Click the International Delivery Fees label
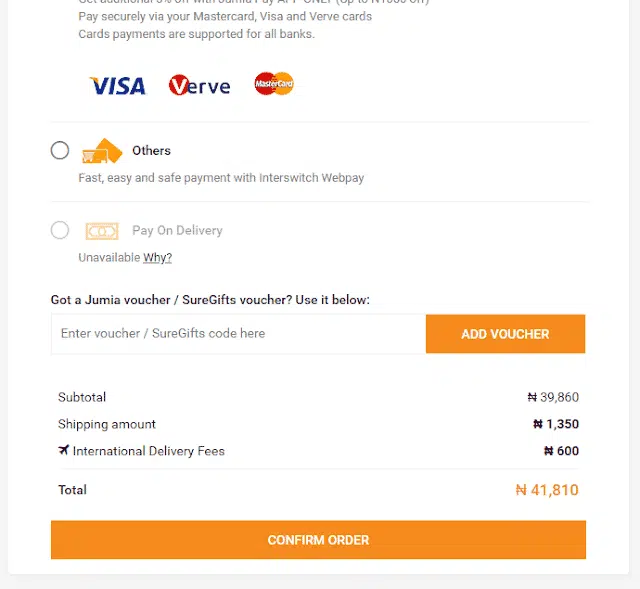The width and height of the screenshot is (640, 589). click(x=148, y=451)
